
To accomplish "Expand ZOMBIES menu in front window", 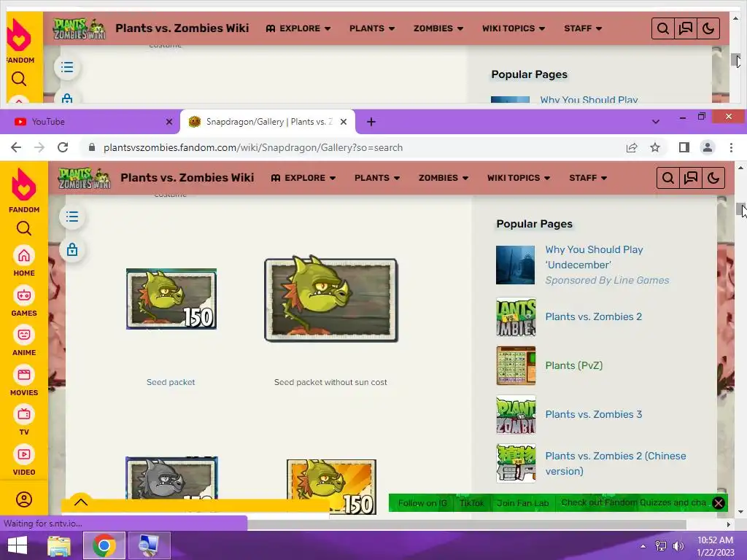I will click(444, 178).
